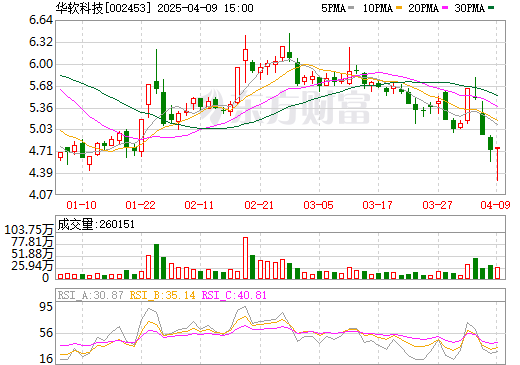Image resolution: width=520 pixels, height=365 pixels.
Task: Click the magenta 20PMA color marker
Action: click(445, 7)
